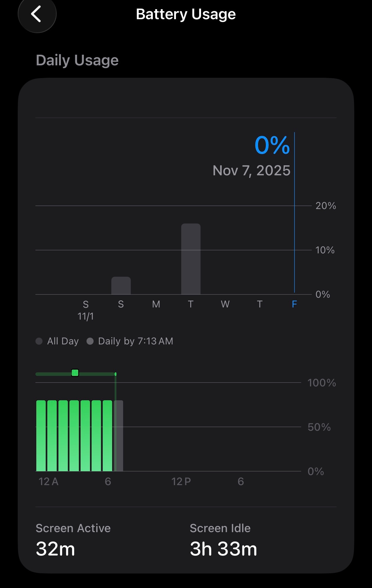Tap the gray current-hour battery bar
The width and height of the screenshot is (372, 588).
click(x=119, y=435)
